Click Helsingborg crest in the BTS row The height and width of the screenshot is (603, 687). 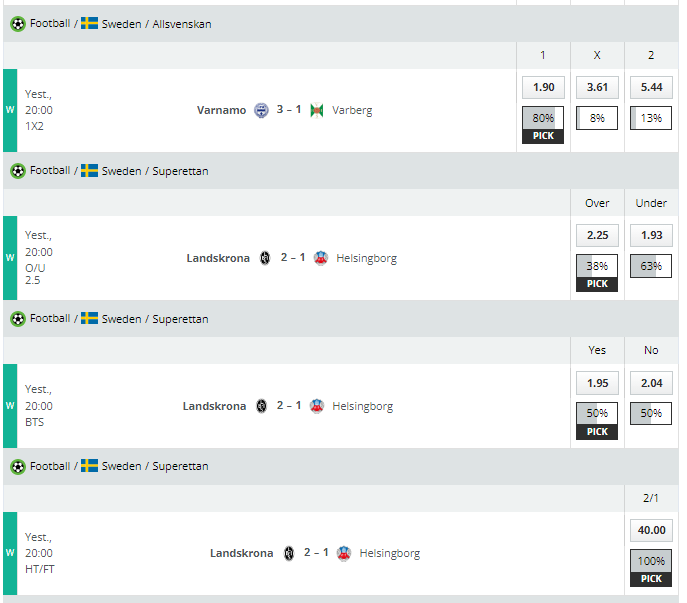(317, 406)
